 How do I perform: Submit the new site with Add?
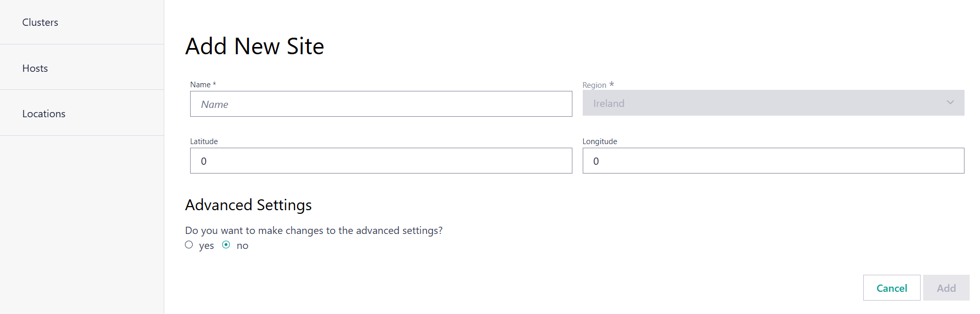coord(946,288)
